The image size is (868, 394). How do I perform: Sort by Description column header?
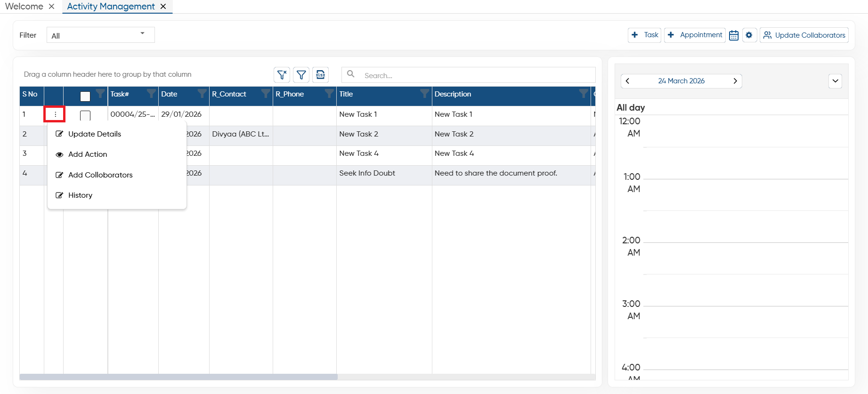453,94
